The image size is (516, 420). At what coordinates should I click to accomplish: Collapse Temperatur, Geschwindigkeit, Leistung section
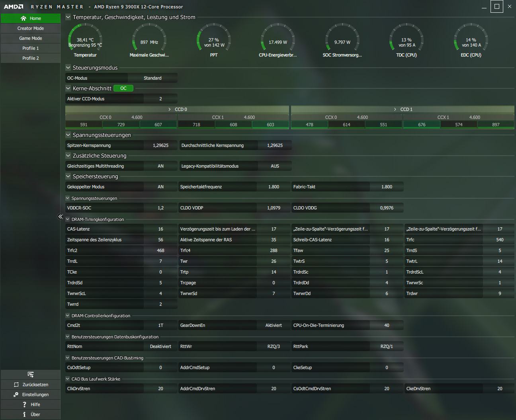tap(68, 17)
